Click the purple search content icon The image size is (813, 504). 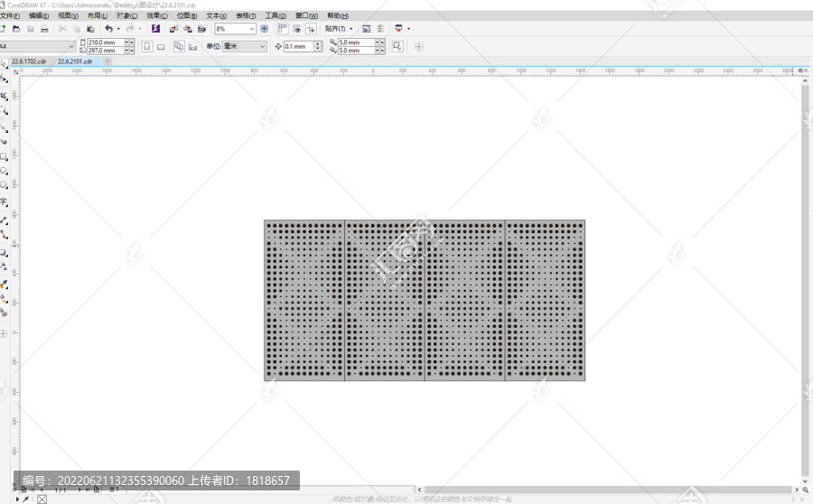(155, 29)
